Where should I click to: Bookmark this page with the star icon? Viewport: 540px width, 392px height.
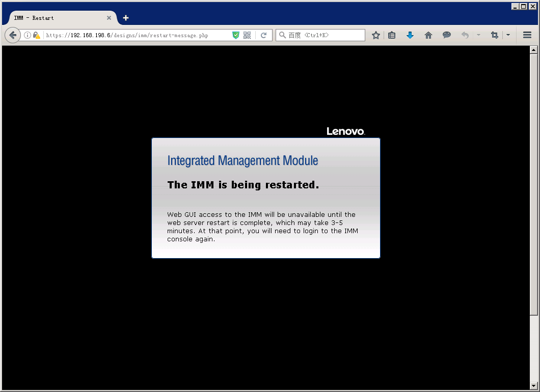[x=376, y=35]
